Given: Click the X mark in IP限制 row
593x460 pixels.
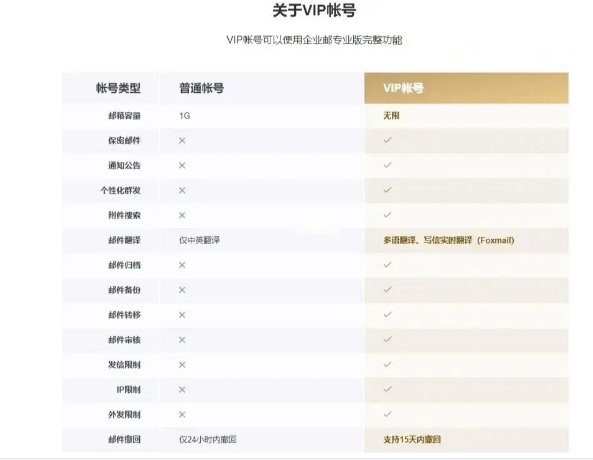Looking at the screenshot, I should pyautogui.click(x=182, y=390).
